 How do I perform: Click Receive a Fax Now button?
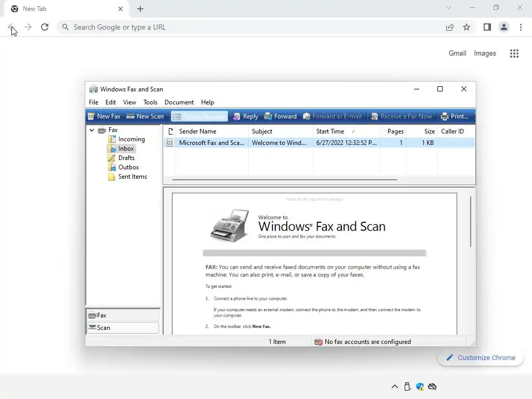[402, 116]
